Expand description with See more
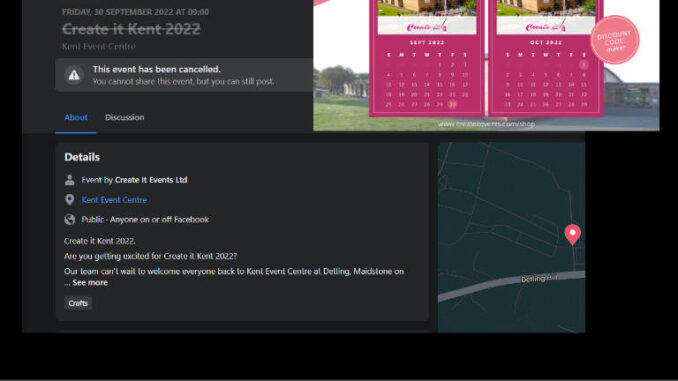Image resolution: width=678 pixels, height=381 pixels. [90, 282]
